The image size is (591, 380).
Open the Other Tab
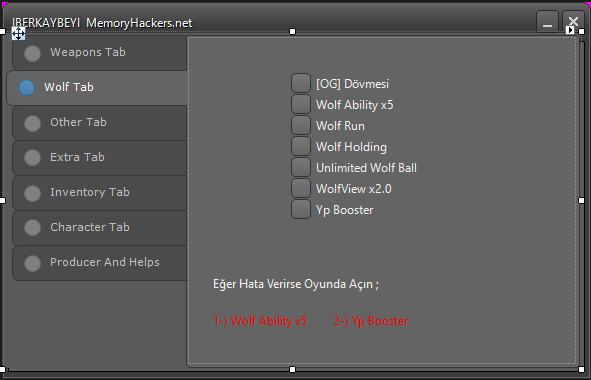[x=100, y=123]
